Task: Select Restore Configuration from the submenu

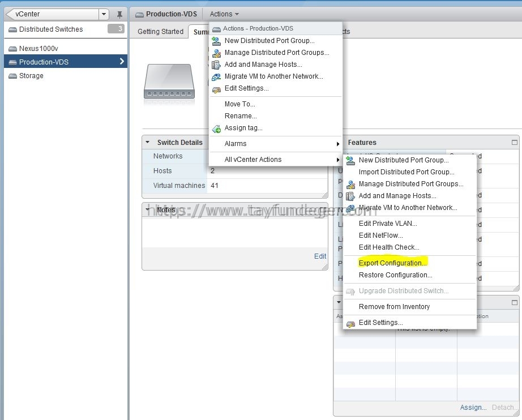Action: [x=395, y=275]
